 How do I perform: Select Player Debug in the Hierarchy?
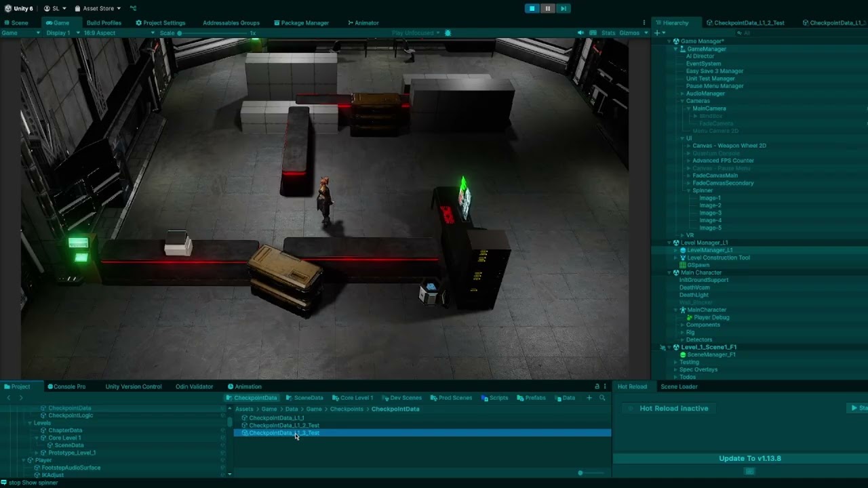(x=711, y=317)
